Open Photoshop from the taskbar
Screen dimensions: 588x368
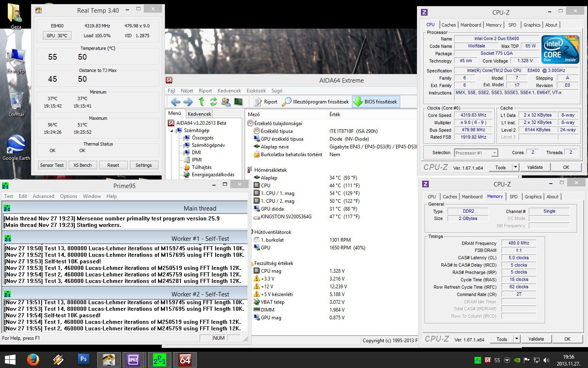[x=83, y=359]
